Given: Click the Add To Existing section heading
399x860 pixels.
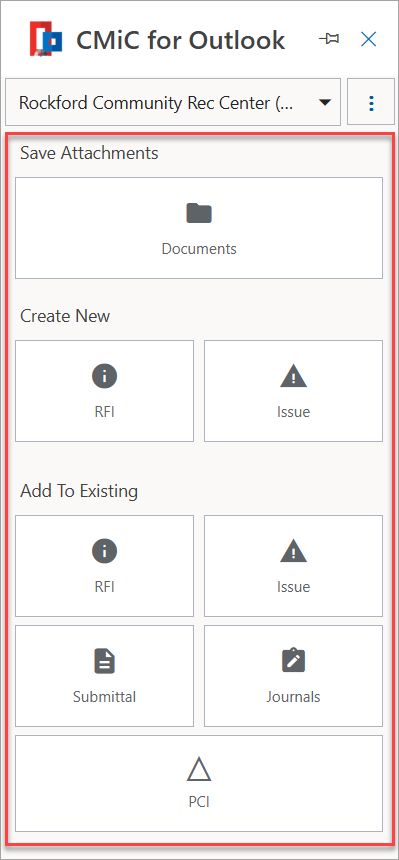Looking at the screenshot, I should (x=79, y=490).
